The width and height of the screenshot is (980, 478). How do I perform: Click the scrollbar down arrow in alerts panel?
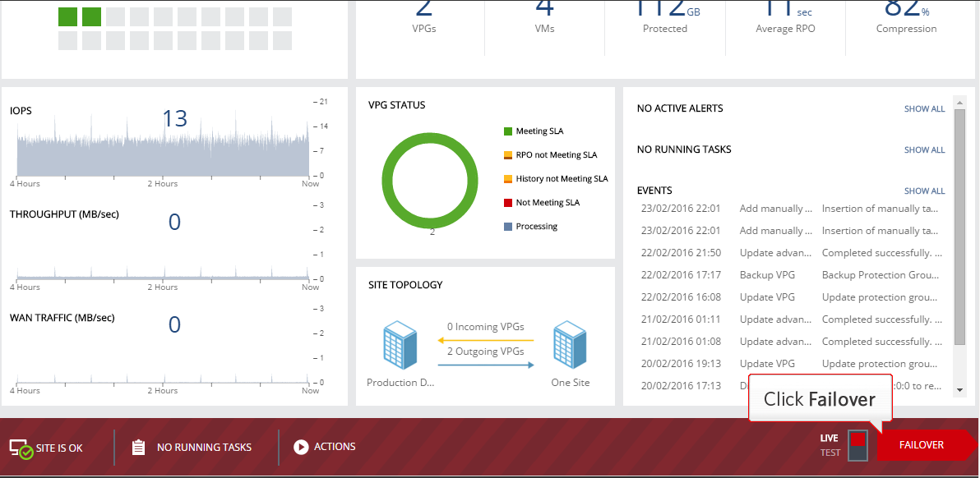coord(959,390)
